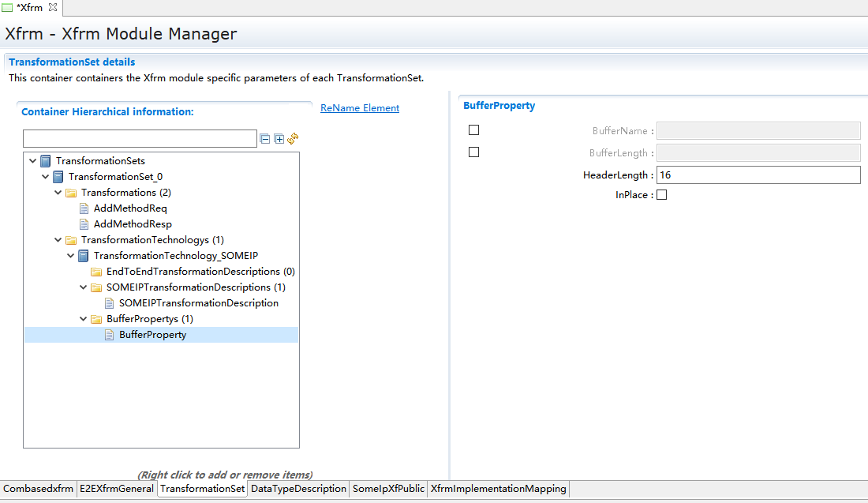Collapse the BufferPropertys (1) node
Viewport: 868px width, 503px height.
pos(84,319)
